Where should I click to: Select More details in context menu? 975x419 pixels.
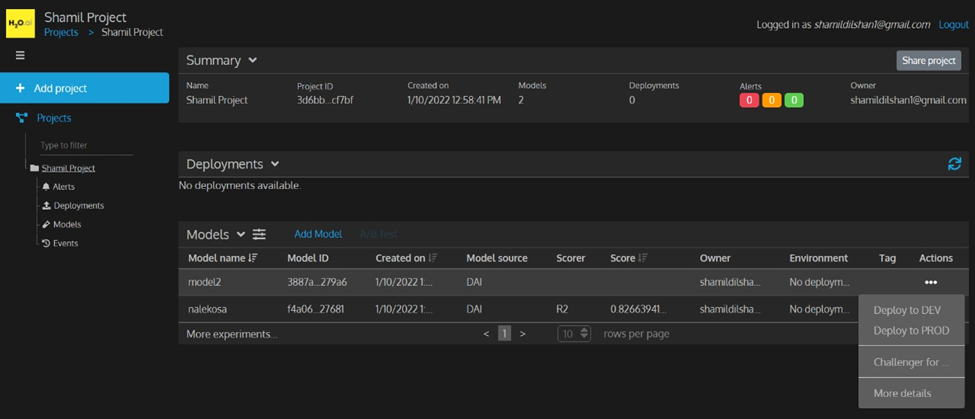902,393
